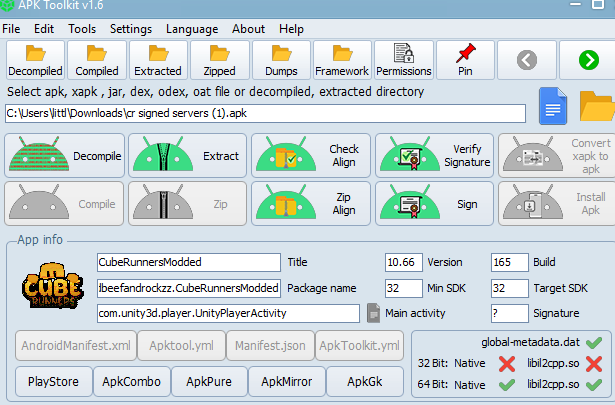The image size is (615, 405).
Task: Click the apk file path field
Action: (x=266, y=113)
